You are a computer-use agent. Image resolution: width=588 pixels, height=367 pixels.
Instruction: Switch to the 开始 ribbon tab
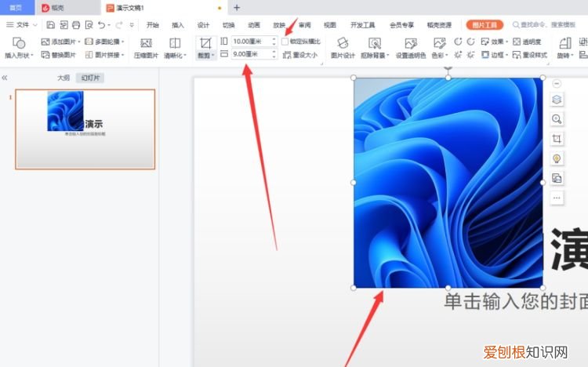[153, 25]
